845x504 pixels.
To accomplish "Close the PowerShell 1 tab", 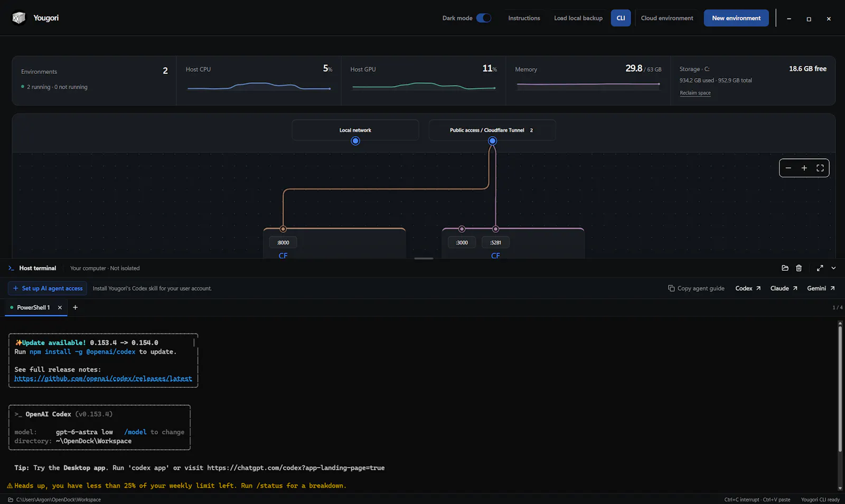I will (x=60, y=308).
